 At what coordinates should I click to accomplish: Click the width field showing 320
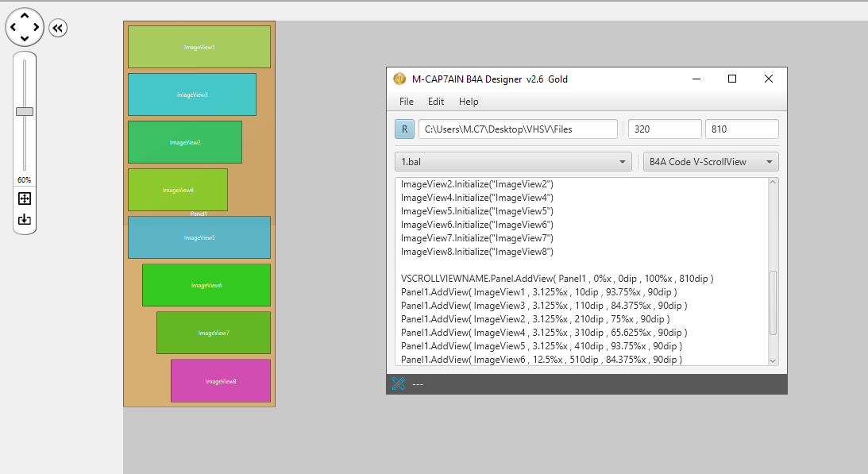665,129
